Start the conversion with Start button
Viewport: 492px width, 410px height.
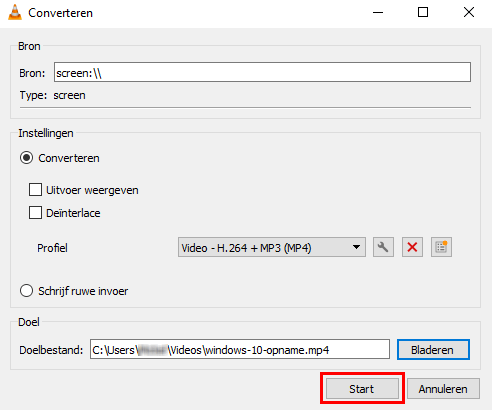[362, 389]
